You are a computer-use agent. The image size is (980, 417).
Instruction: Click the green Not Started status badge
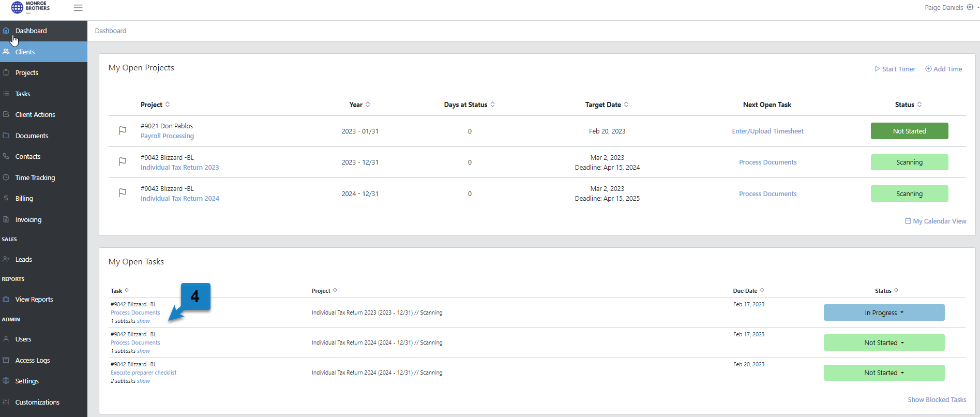tap(909, 131)
